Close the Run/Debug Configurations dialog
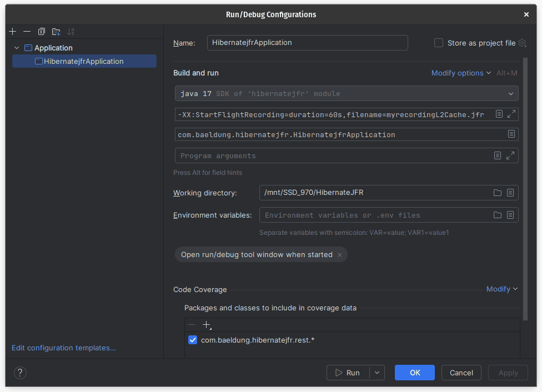 click(526, 14)
